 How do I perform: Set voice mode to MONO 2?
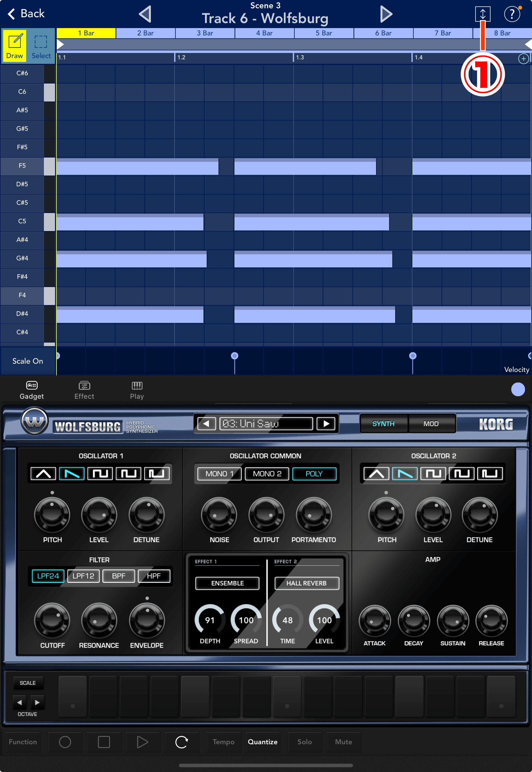tap(267, 473)
